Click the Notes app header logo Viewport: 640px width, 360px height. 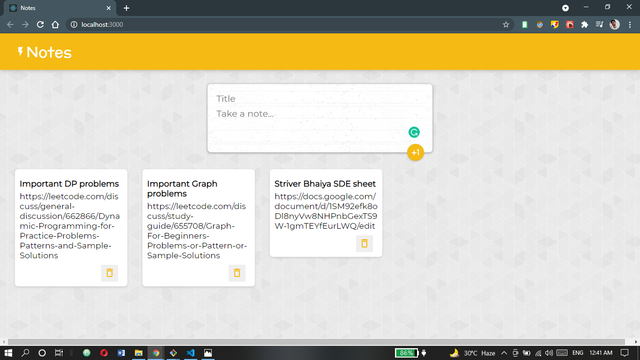click(x=44, y=52)
